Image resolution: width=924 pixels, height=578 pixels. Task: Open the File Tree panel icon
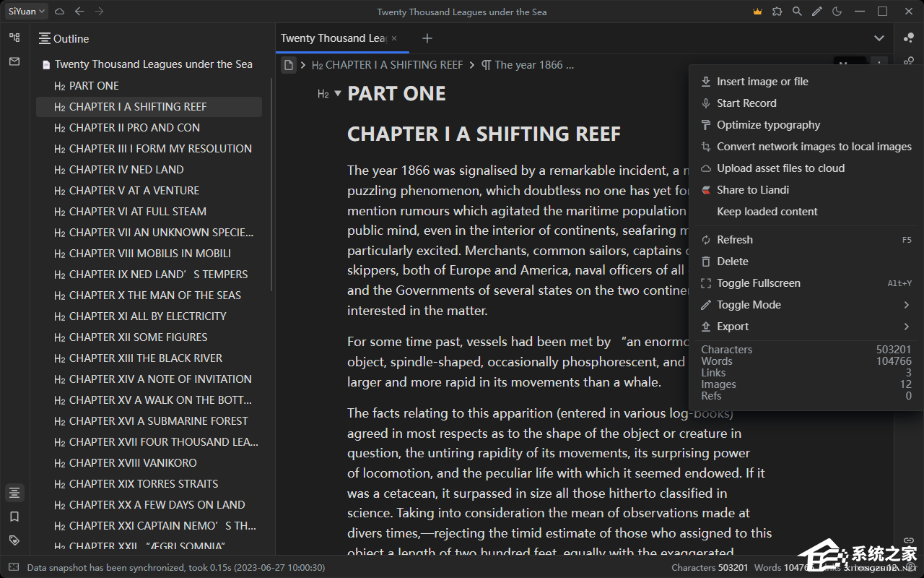tap(14, 38)
